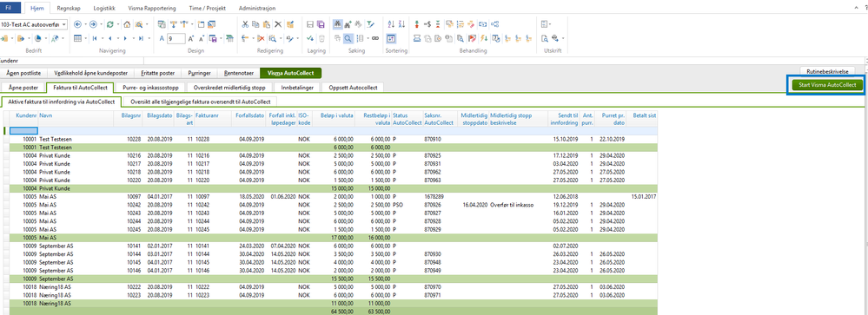The width and height of the screenshot is (868, 315).
Task: Click the paste clipboard icon
Action: click(x=266, y=24)
